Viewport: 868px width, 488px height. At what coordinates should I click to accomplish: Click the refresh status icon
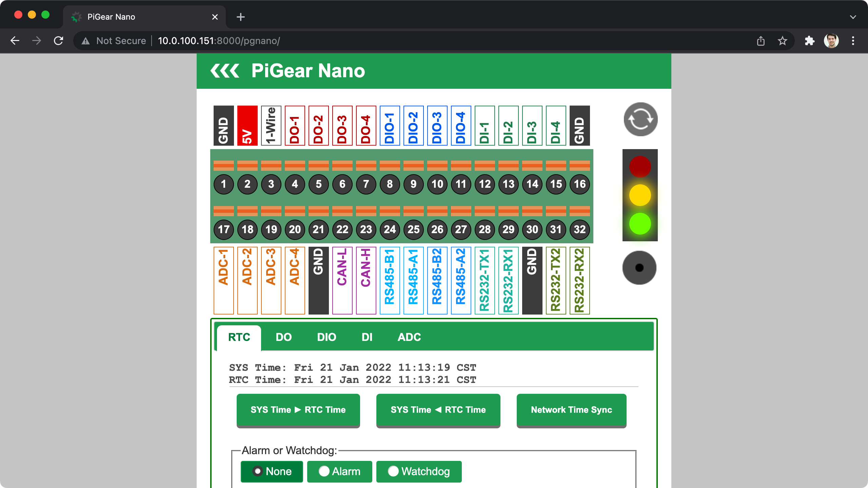click(640, 119)
